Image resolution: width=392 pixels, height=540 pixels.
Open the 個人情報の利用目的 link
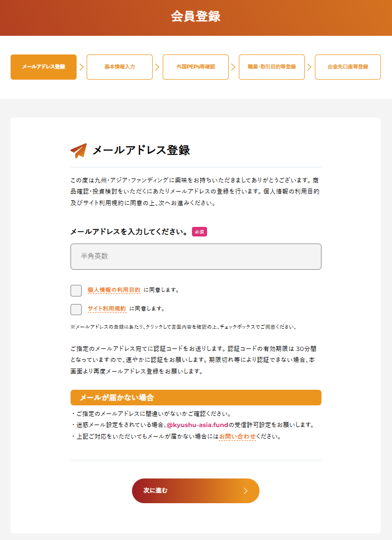[x=114, y=290]
